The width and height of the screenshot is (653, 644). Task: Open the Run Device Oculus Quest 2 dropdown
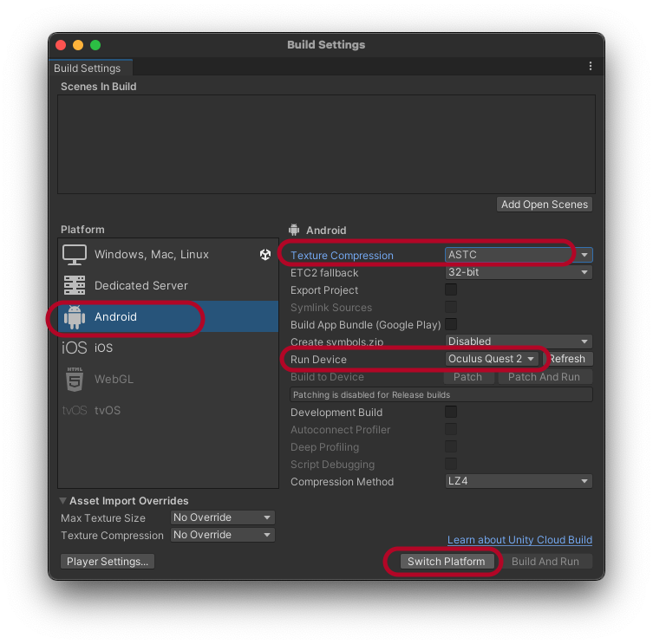(492, 359)
